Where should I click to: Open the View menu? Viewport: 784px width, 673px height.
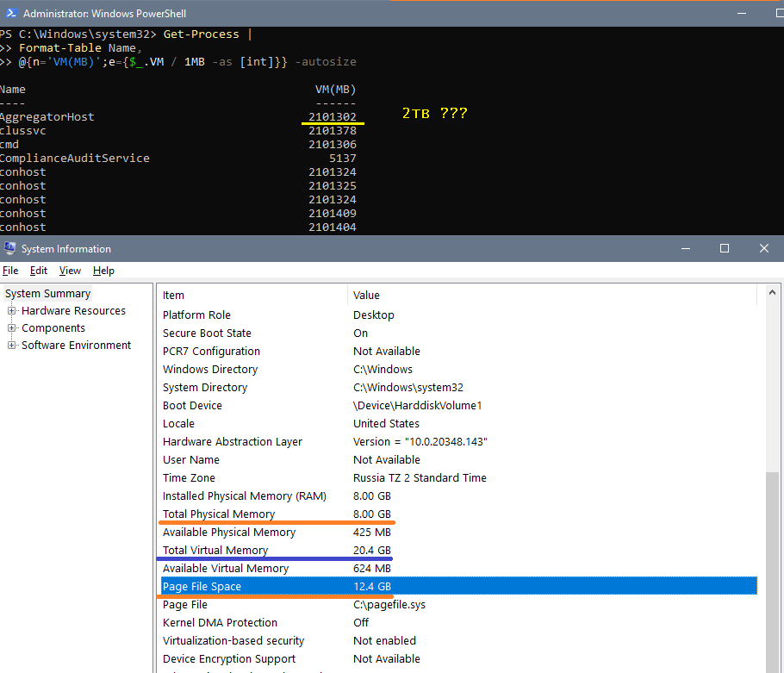pyautogui.click(x=70, y=271)
